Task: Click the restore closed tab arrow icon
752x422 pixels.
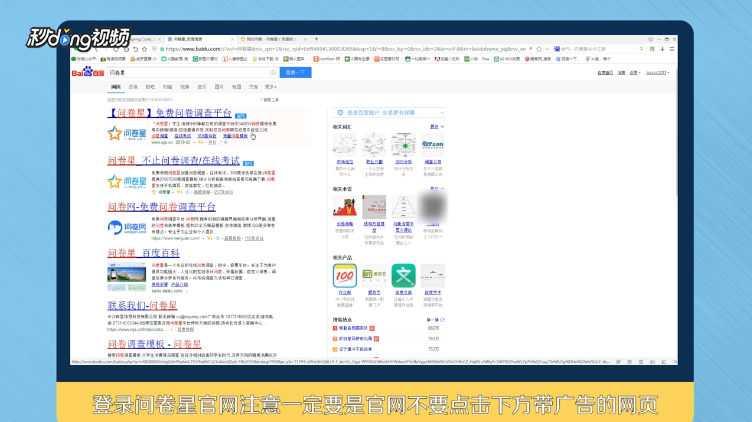Action: tap(135, 49)
